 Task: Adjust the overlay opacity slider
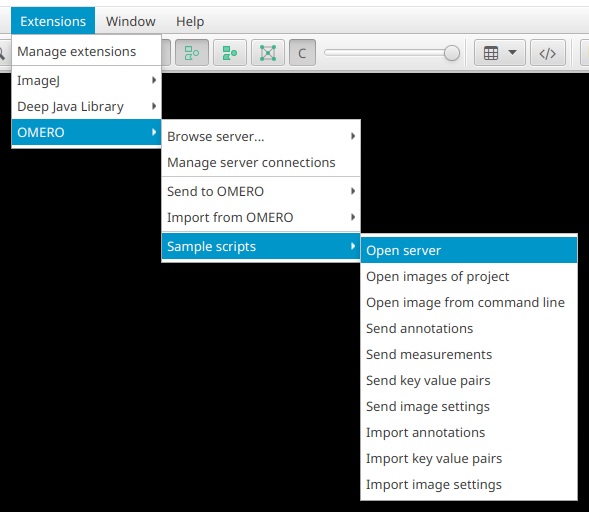click(392, 53)
